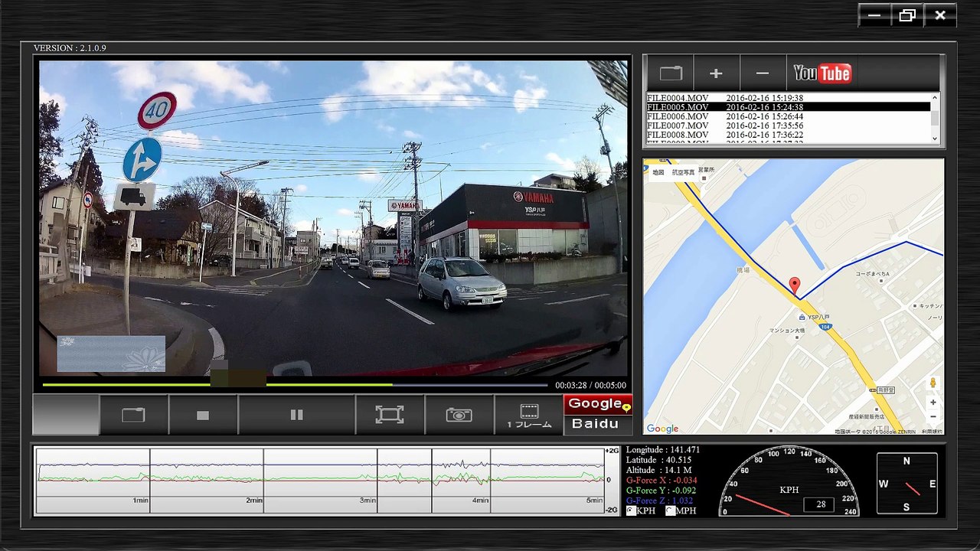The width and height of the screenshot is (980, 551).
Task: Click the YouTube upload button
Action: click(x=822, y=73)
